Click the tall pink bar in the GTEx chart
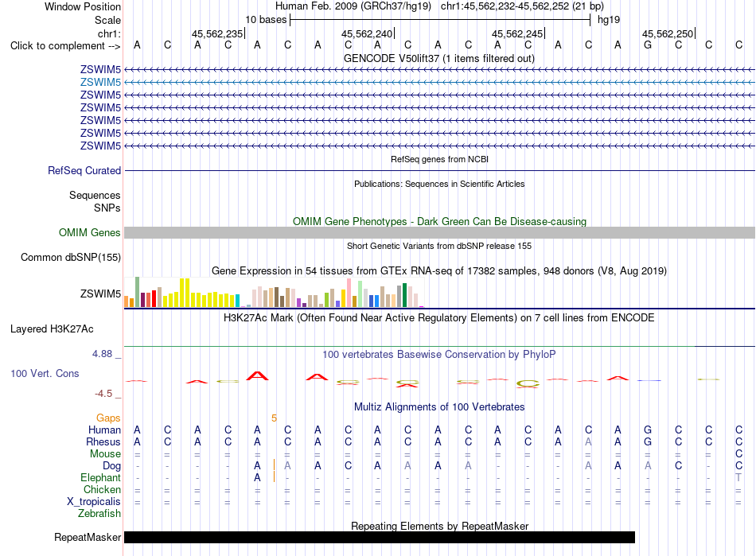This screenshot has width=756, height=556. (x=349, y=293)
